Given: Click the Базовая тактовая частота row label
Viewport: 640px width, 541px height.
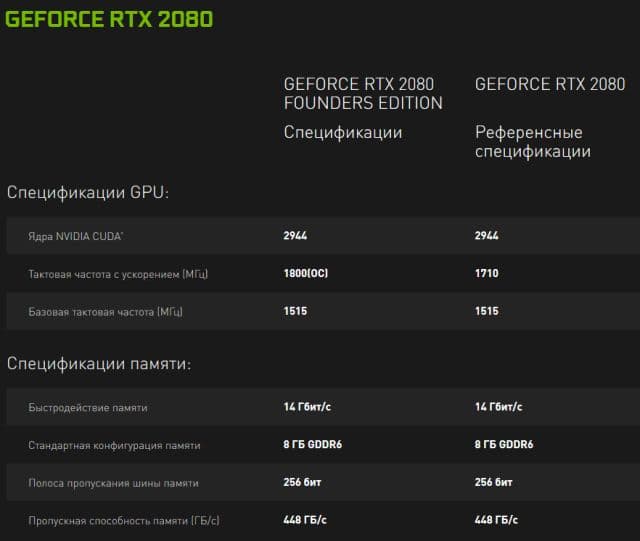Looking at the screenshot, I should [105, 312].
